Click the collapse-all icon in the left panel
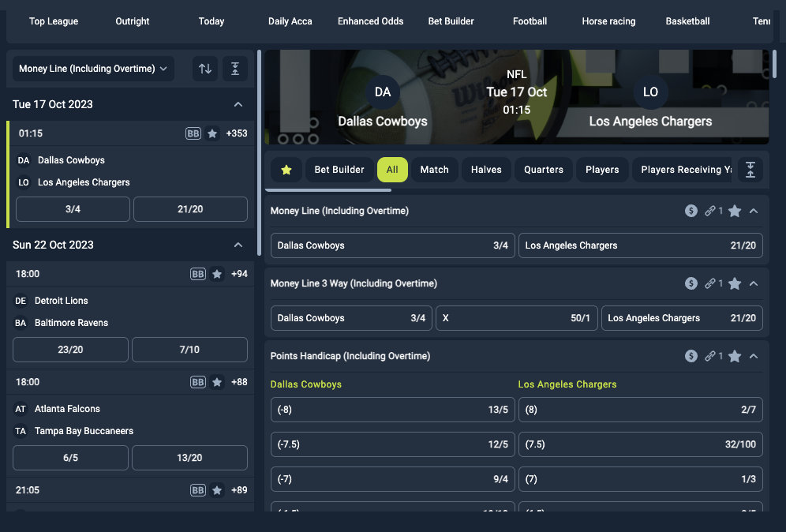Viewport: 786px width, 532px height. tap(235, 69)
